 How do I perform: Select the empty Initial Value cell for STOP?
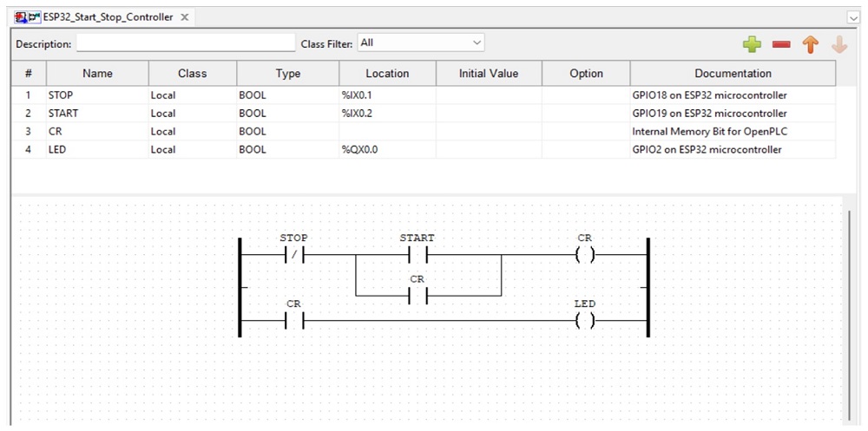pos(489,95)
